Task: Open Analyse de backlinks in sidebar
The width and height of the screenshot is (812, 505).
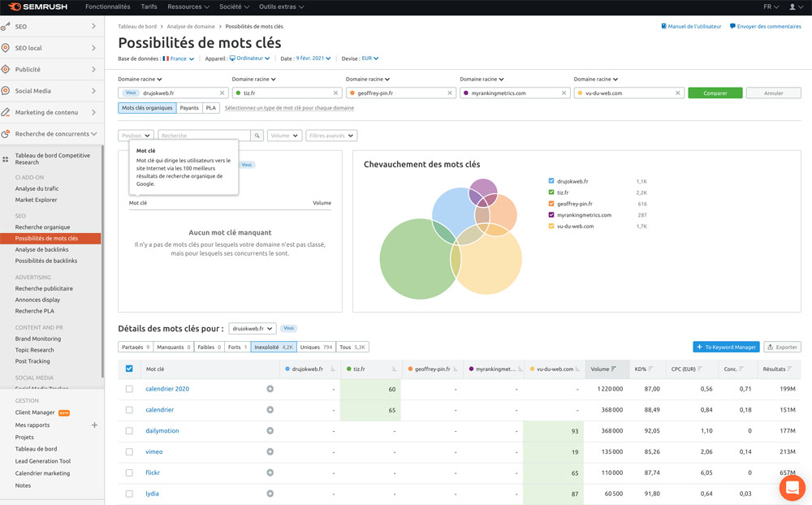Action: (x=42, y=249)
